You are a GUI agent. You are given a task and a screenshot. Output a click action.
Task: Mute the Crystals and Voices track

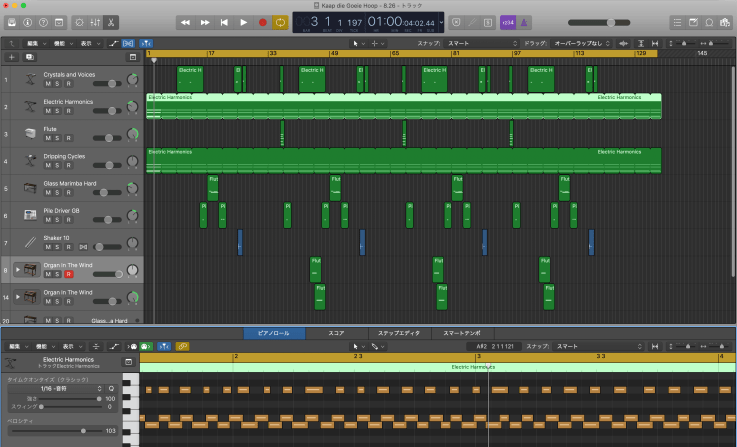click(47, 83)
